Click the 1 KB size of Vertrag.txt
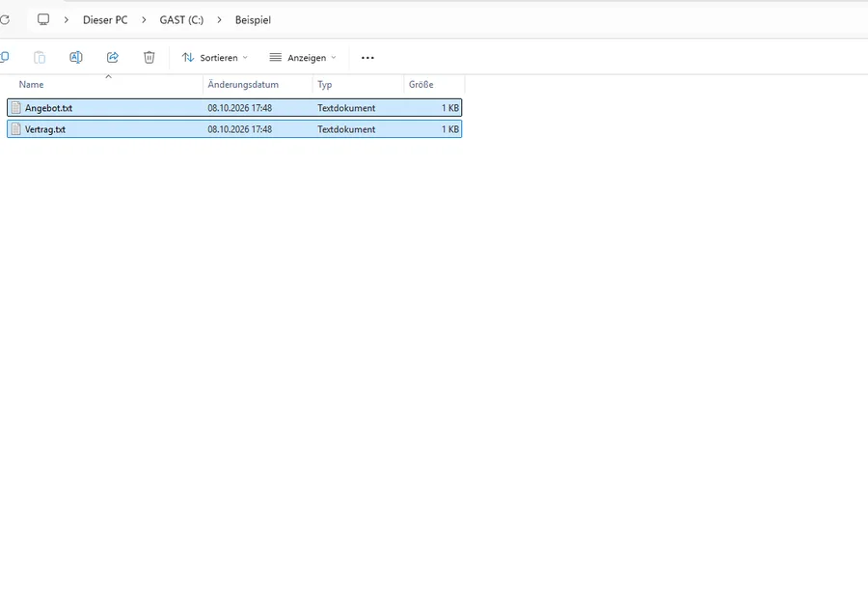This screenshot has height=602, width=868. coord(450,129)
